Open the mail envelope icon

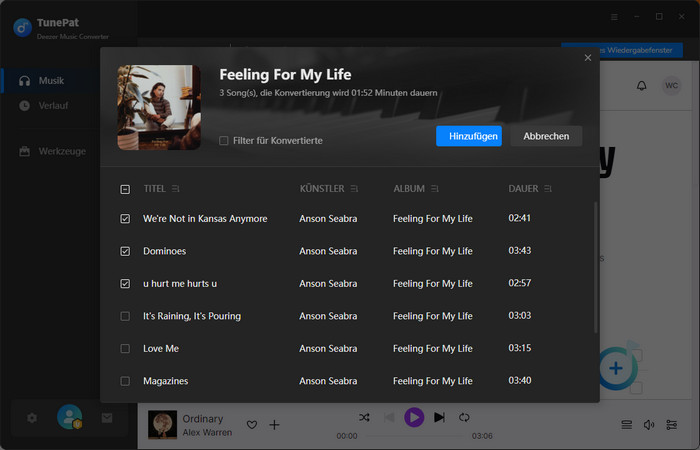click(x=107, y=418)
